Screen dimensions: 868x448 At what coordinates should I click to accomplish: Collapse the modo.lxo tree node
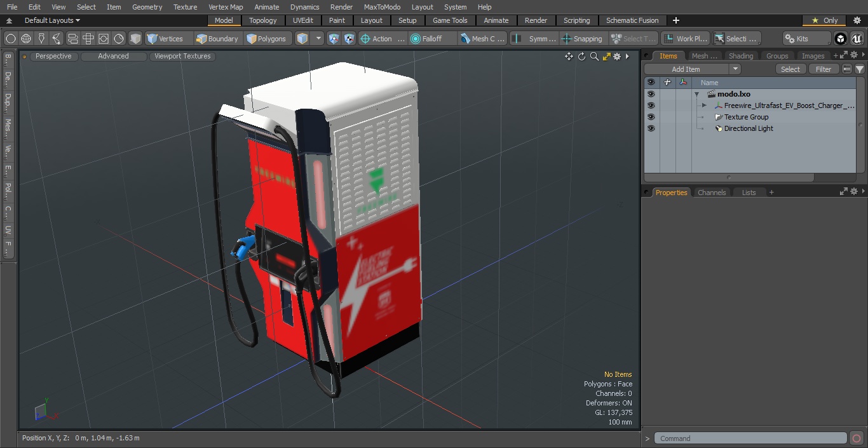pos(697,94)
